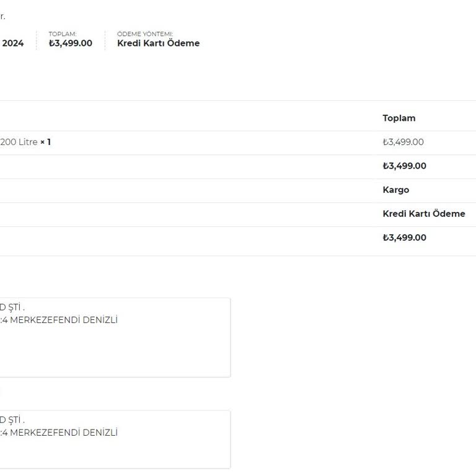Select the ₺3,499.00 total under TOPLAM header
The image size is (476, 476).
click(x=71, y=43)
